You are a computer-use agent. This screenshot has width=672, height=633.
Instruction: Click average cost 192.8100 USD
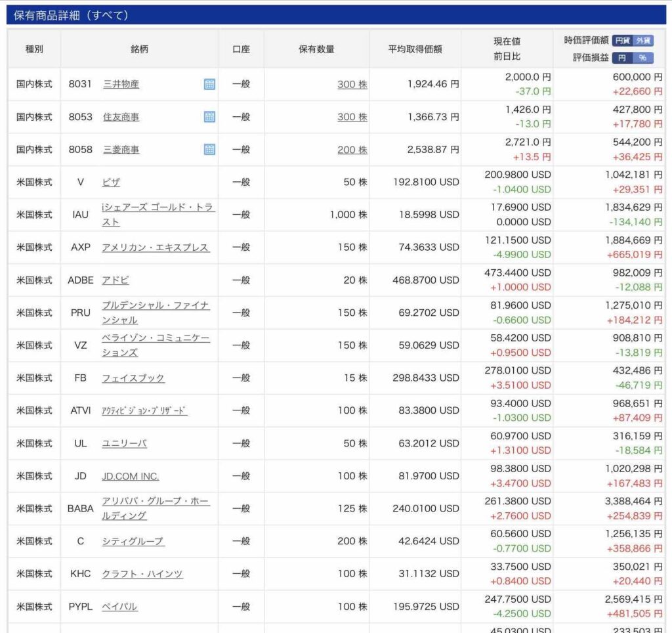point(426,183)
